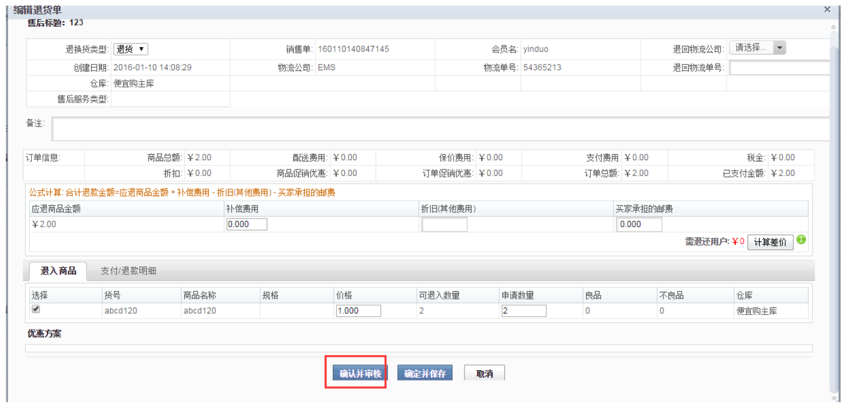
Task: 点击折旧(其他费用)输入框
Action: 444,224
